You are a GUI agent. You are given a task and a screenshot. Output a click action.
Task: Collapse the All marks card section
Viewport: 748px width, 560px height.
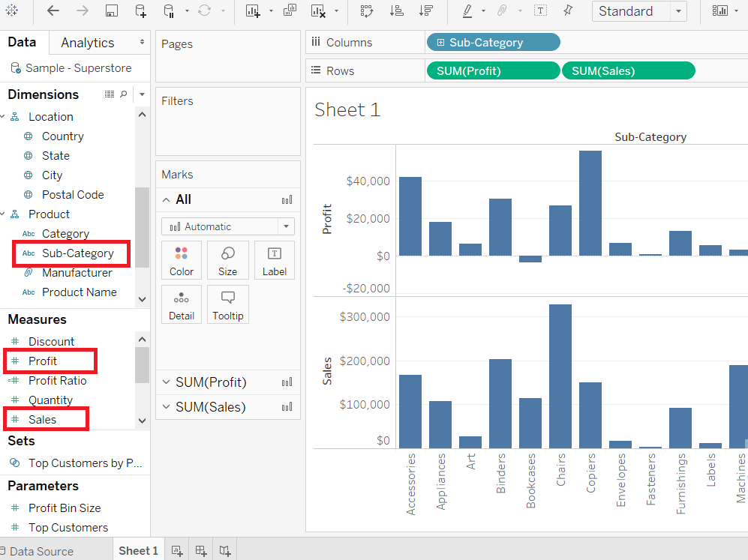[166, 199]
